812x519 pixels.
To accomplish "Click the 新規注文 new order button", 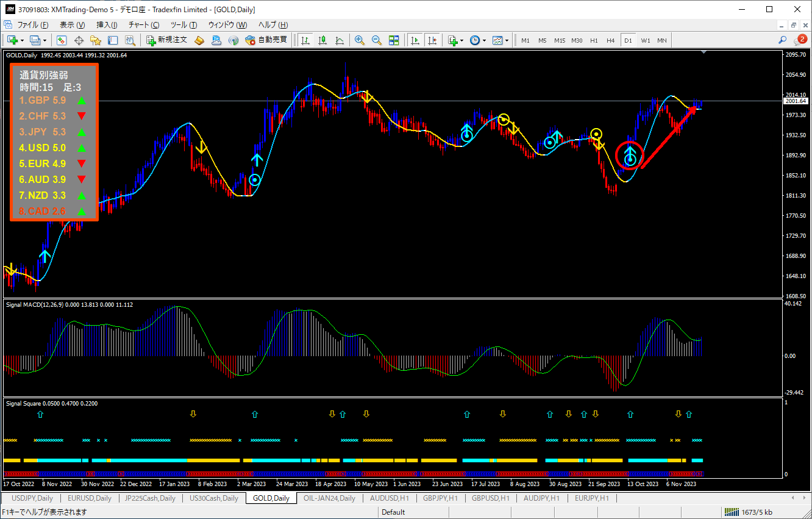I will (166, 40).
